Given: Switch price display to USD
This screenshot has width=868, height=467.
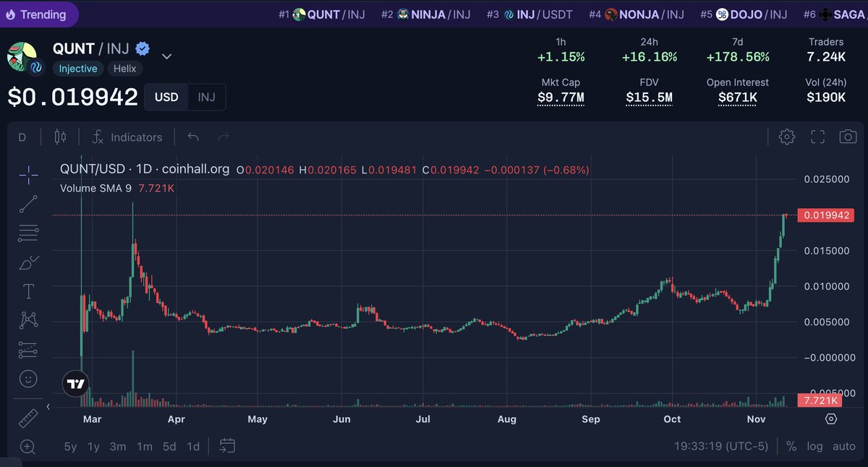Looking at the screenshot, I should [x=166, y=97].
